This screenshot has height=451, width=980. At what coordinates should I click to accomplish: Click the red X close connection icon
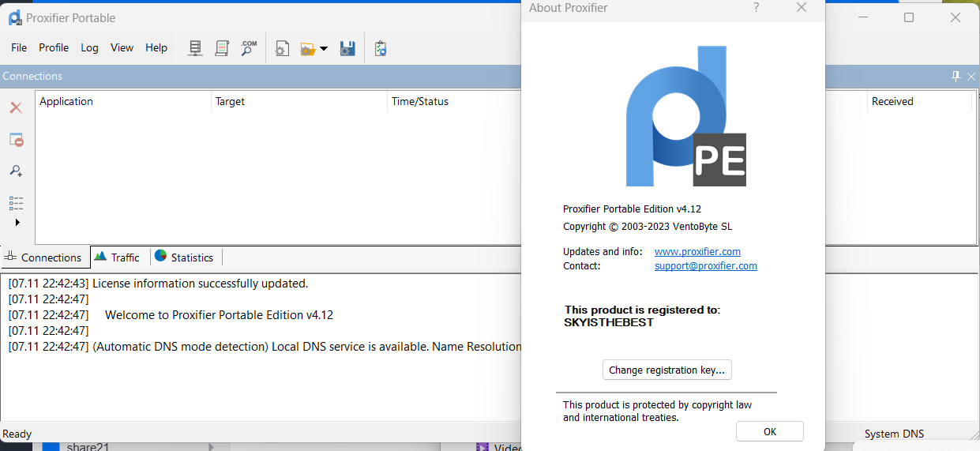click(x=16, y=107)
